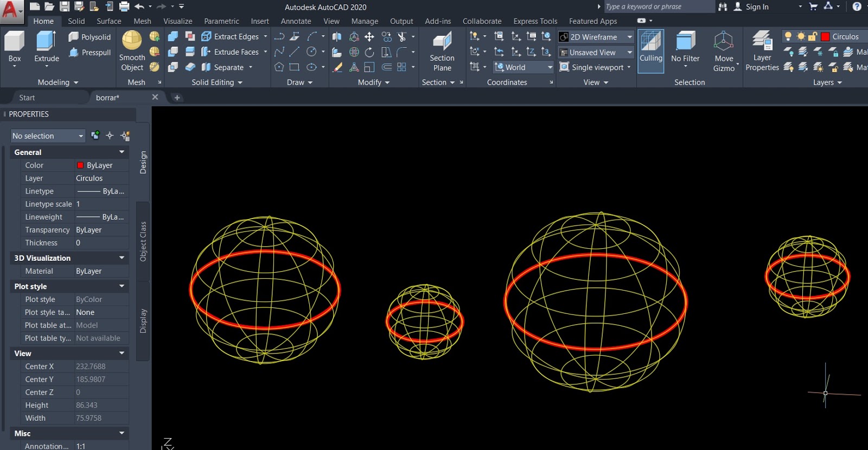This screenshot has width=868, height=450.
Task: Toggle layer lock icon for Circulos
Action: (813, 36)
